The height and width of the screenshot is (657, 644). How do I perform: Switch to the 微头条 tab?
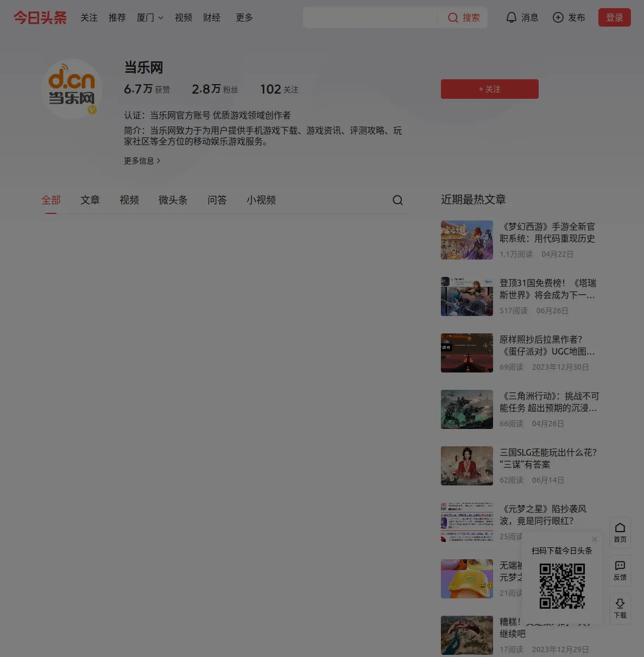coord(173,200)
